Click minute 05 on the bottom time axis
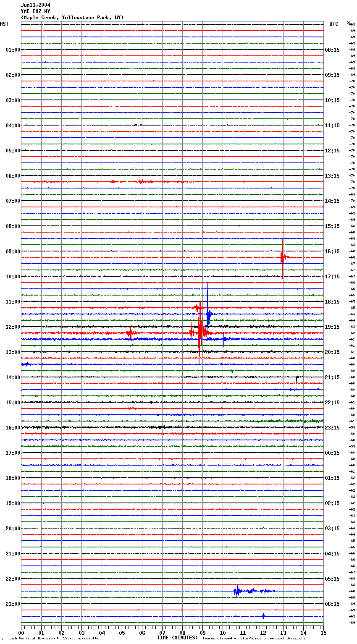The height and width of the screenshot is (644, 357). [x=122, y=633]
